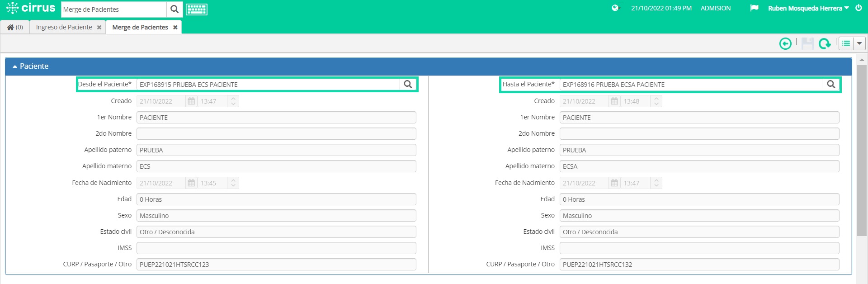Click the list view toolbar icon
Screen dimensions: 868x284
point(846,43)
